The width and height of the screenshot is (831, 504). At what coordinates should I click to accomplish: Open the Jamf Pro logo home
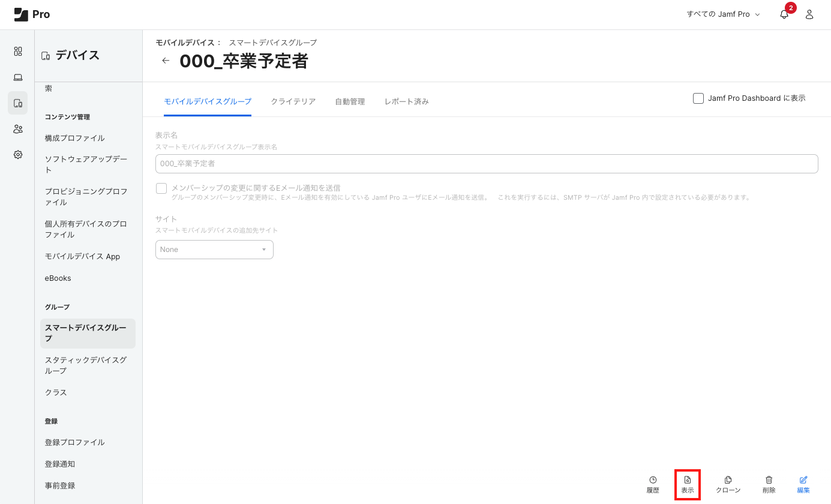tap(32, 14)
